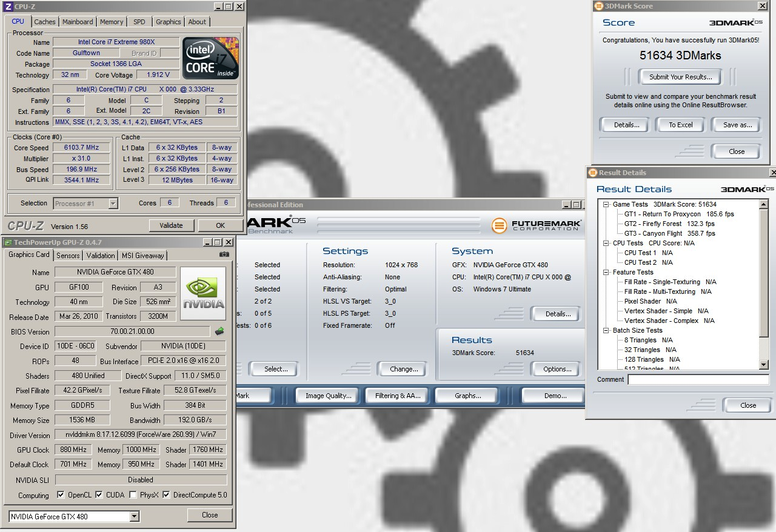The width and height of the screenshot is (776, 532).
Task: Close the 3DMark Score dialog via Close button
Action: click(x=737, y=151)
